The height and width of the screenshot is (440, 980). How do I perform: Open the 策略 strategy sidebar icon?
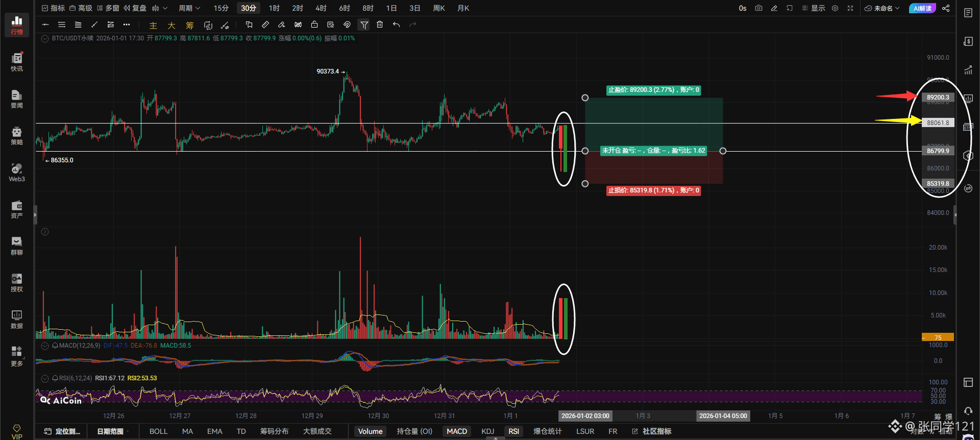(17, 135)
